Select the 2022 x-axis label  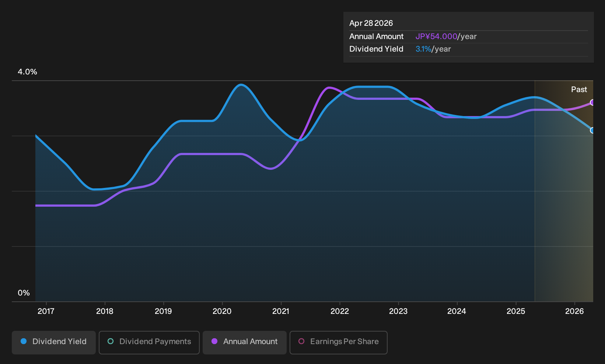pos(340,311)
